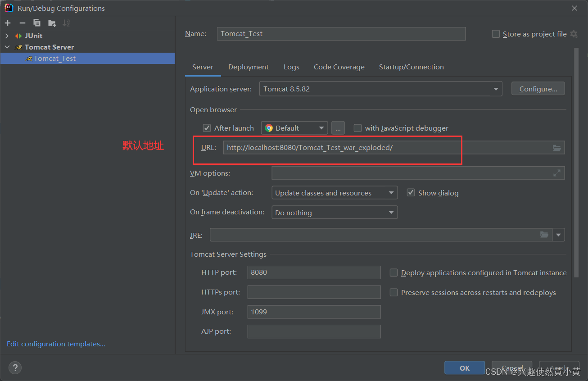Image resolution: width=588 pixels, height=381 pixels.
Task: Open settings gear beside Store as project file
Action: pyautogui.click(x=574, y=34)
